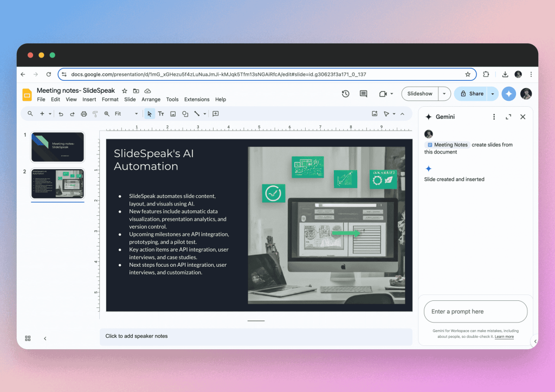555x392 pixels.
Task: Focus the Enter a prompt here field
Action: pyautogui.click(x=475, y=312)
